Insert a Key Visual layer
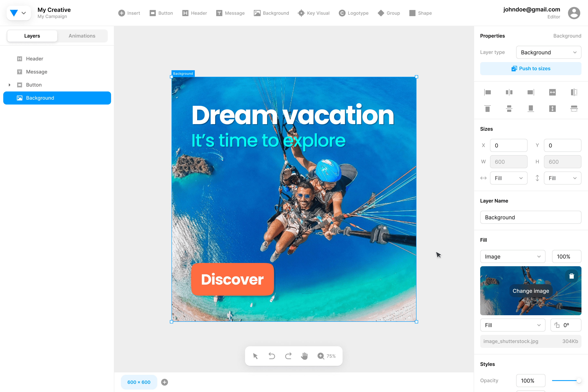 [314, 13]
